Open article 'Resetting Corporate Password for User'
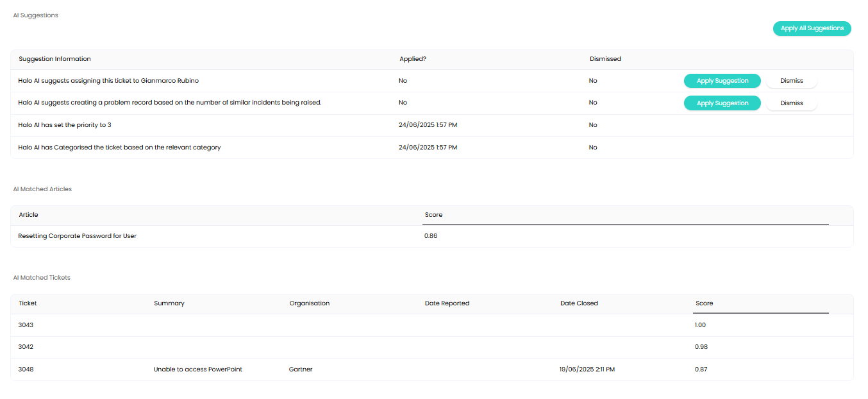 coord(78,236)
